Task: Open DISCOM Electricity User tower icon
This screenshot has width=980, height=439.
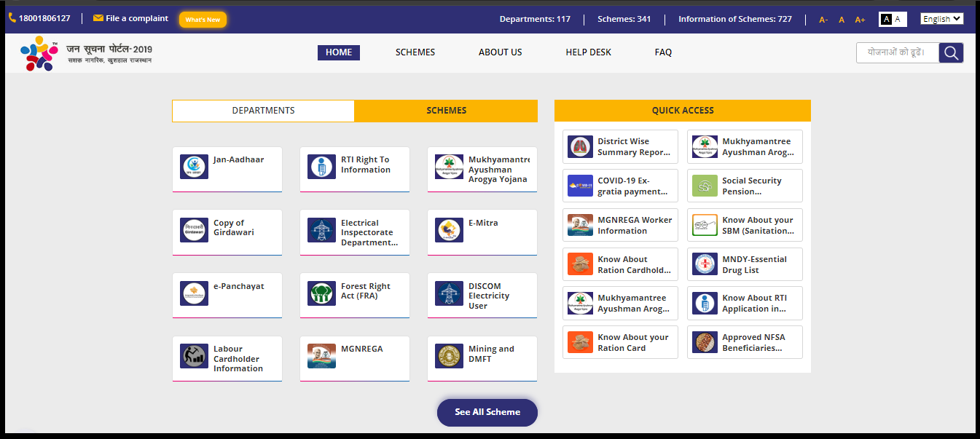Action: point(449,293)
